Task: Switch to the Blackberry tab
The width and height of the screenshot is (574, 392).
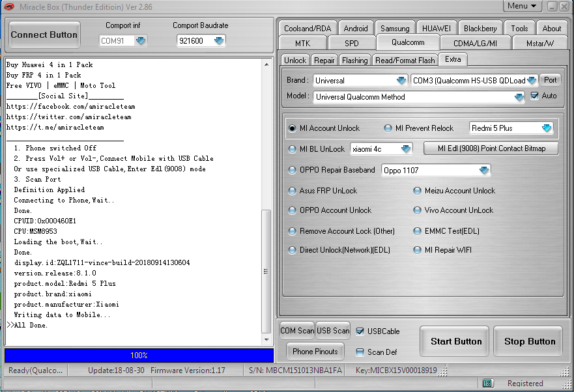Action: click(480, 29)
